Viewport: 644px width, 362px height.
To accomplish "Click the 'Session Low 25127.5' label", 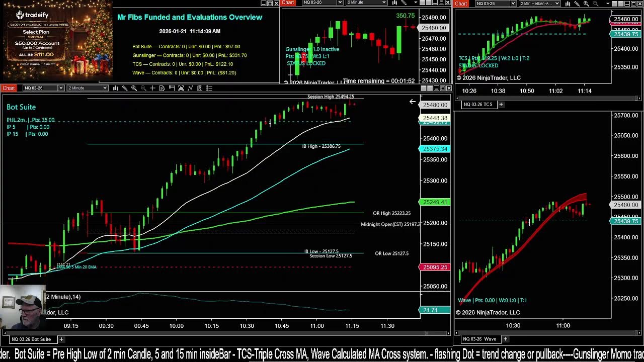I will [x=331, y=256].
